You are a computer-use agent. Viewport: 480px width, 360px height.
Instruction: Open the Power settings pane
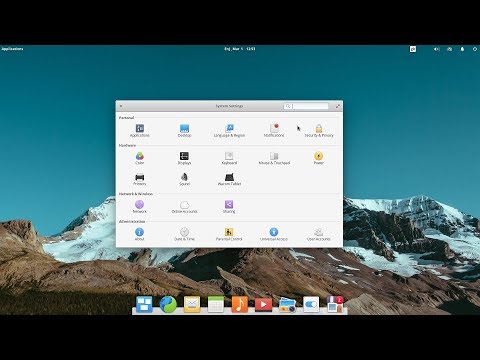pyautogui.click(x=319, y=158)
